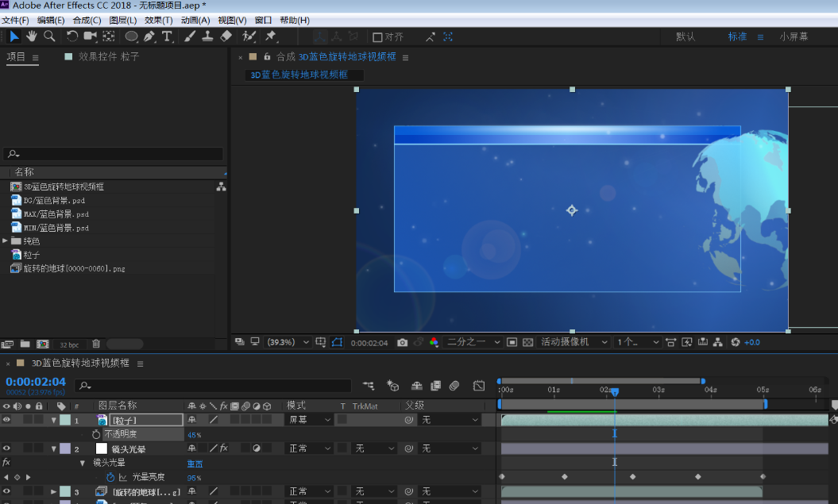Click 重置 to reset 镜头光晕 effect
This screenshot has height=504, width=838.
tap(195, 464)
